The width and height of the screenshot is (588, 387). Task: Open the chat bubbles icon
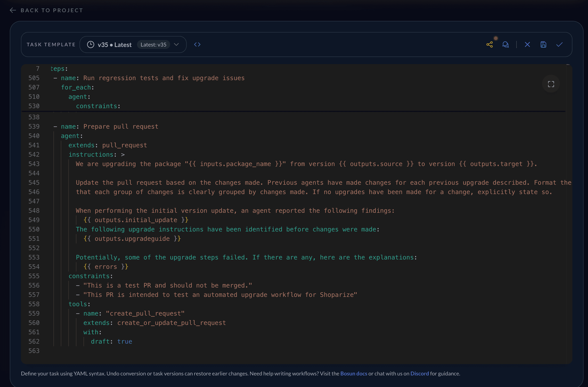pos(506,45)
